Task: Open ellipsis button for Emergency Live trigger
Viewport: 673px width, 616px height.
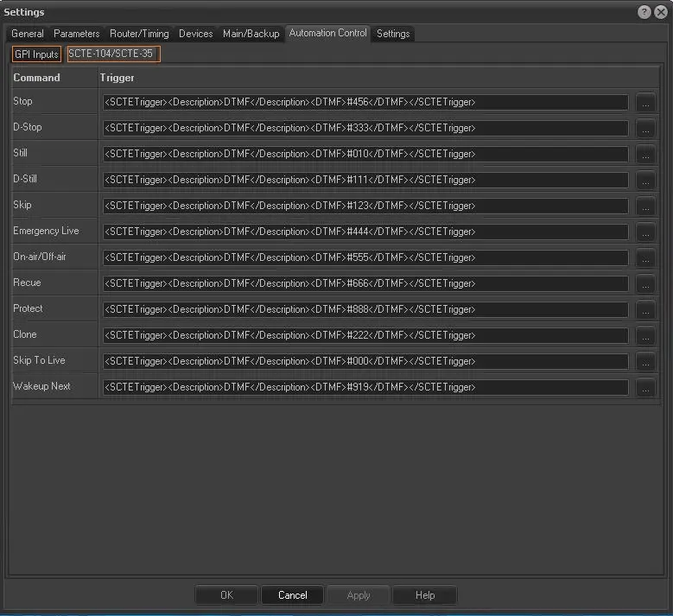Action: tap(645, 232)
